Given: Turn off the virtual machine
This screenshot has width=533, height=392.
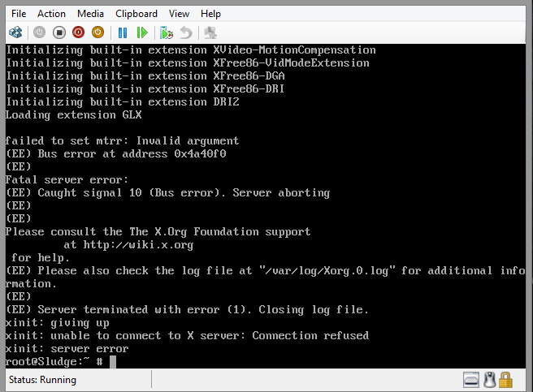Looking at the screenshot, I should tap(58, 32).
